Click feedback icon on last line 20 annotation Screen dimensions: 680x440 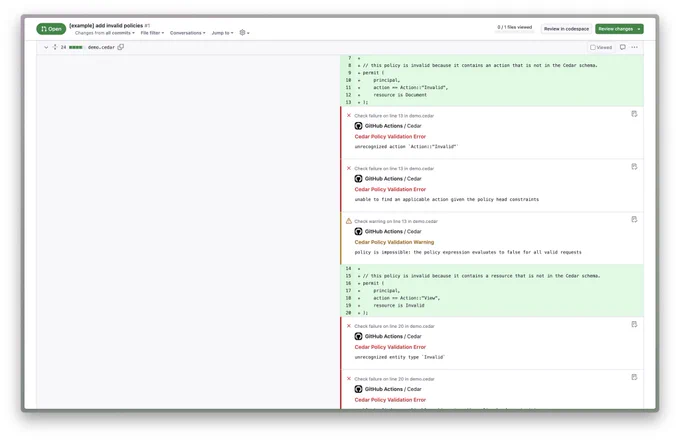click(634, 378)
